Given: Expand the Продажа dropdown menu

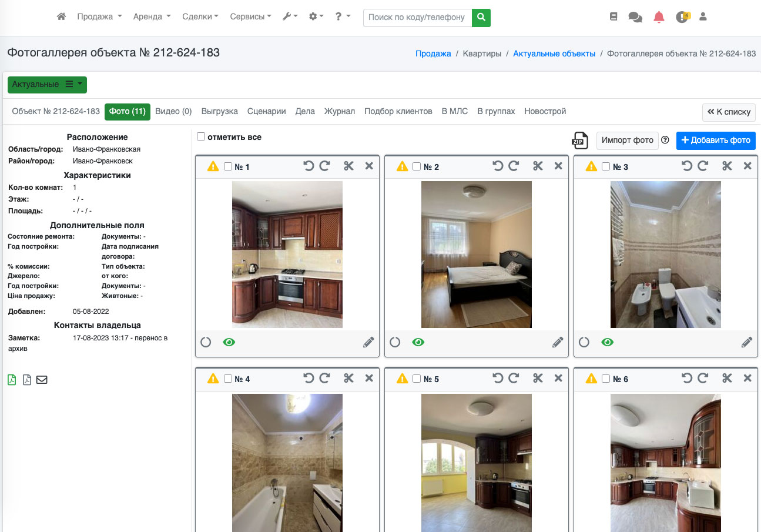Looking at the screenshot, I should 99,17.
